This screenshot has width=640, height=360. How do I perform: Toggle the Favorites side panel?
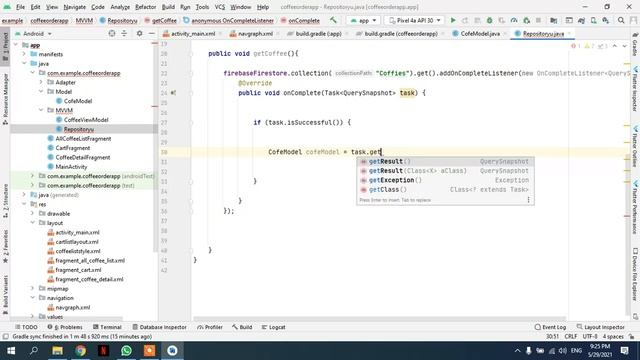pos(5,247)
